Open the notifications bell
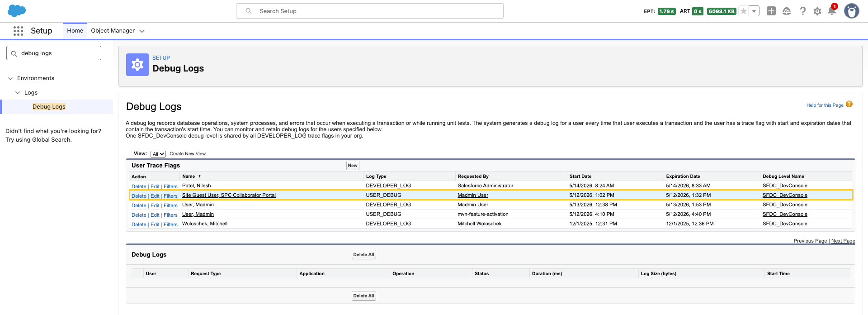868x315 pixels. (x=832, y=11)
